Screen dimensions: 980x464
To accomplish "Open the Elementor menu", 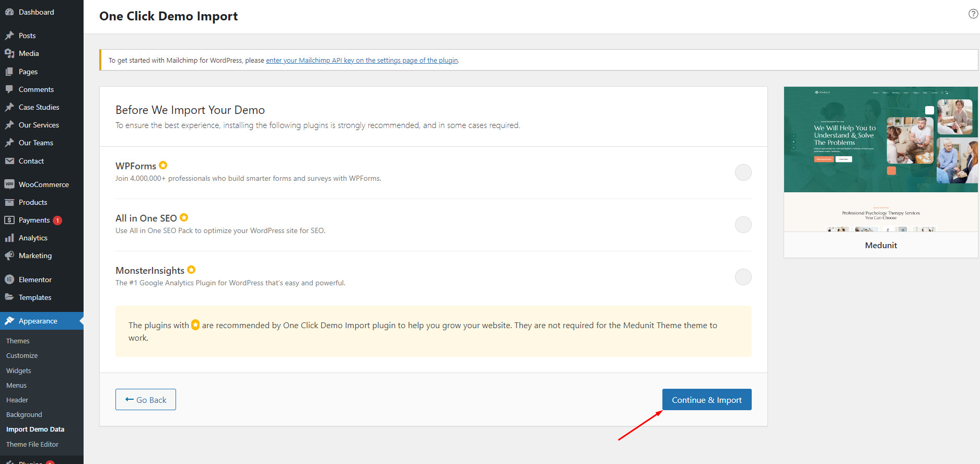I will pyautogui.click(x=42, y=280).
